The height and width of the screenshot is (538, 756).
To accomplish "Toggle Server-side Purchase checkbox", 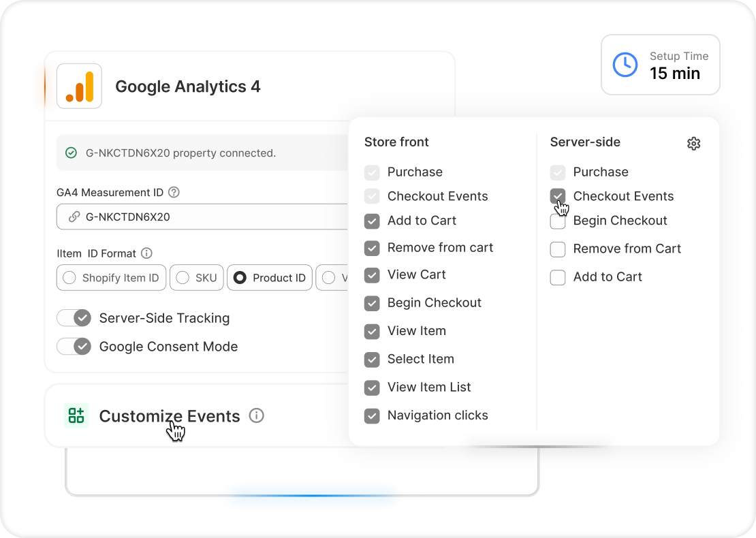I will coord(557,172).
